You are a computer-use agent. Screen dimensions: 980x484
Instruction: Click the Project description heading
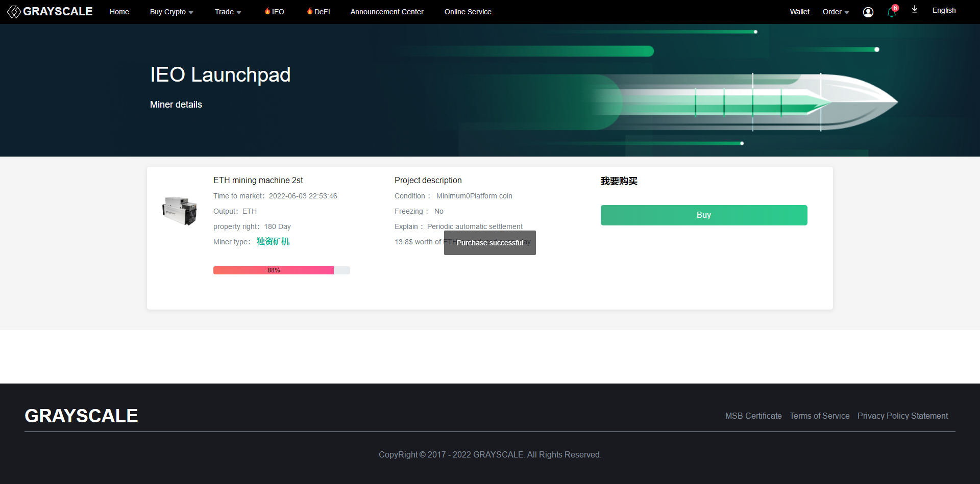click(x=428, y=181)
